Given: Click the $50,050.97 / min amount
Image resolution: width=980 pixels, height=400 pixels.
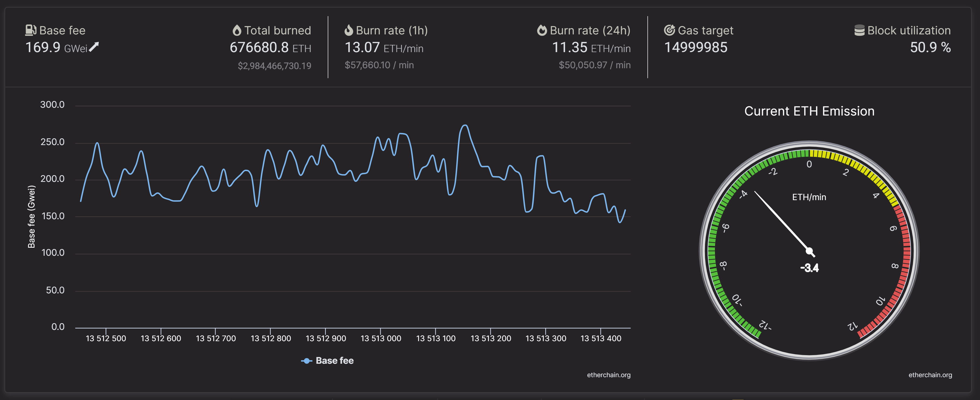Looking at the screenshot, I should (595, 65).
